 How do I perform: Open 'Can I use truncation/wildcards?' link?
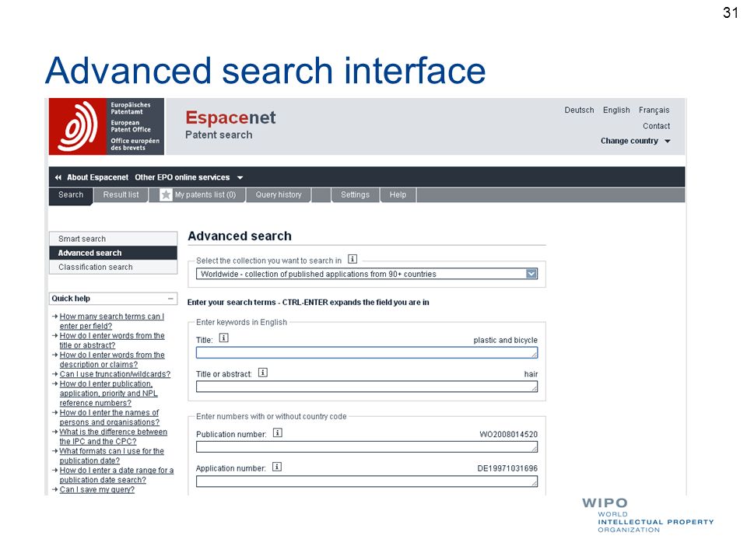click(x=115, y=374)
